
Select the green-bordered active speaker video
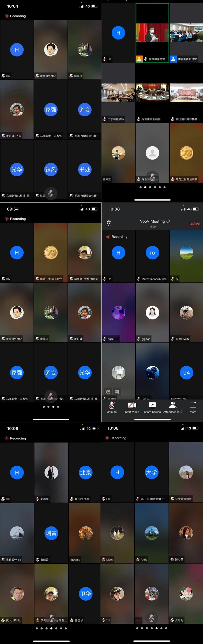[152, 33]
